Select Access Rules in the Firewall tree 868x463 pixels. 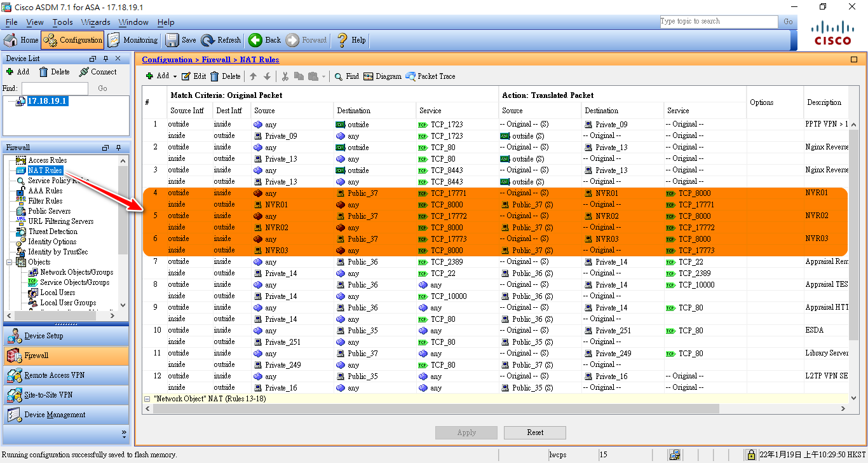(x=47, y=160)
